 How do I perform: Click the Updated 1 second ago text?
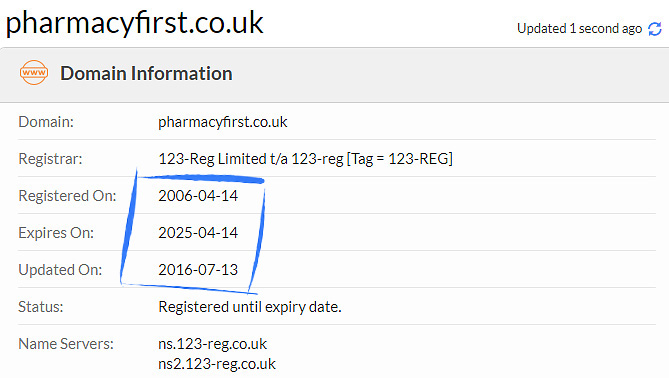pos(579,29)
